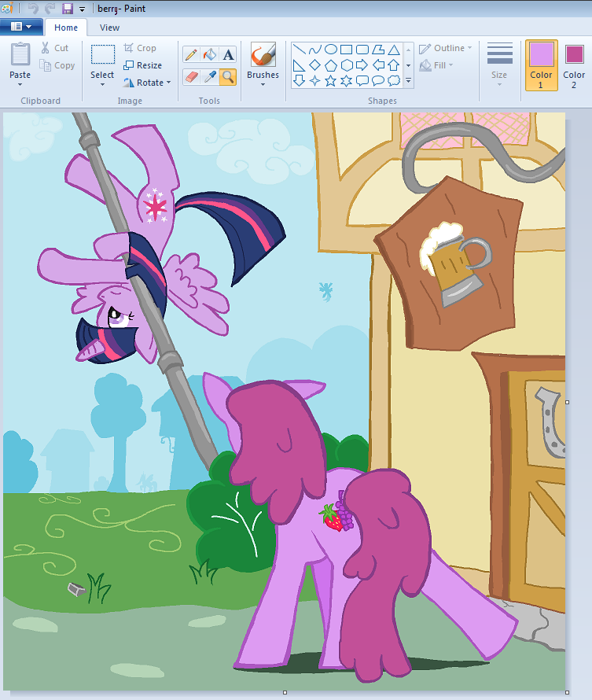592x700 pixels.
Task: Click the rectangular Select tool
Action: pyautogui.click(x=103, y=61)
